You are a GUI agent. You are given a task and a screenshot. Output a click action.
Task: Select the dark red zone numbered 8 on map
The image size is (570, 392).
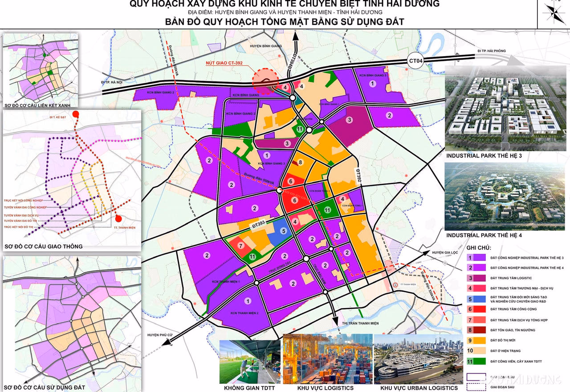[301, 162]
